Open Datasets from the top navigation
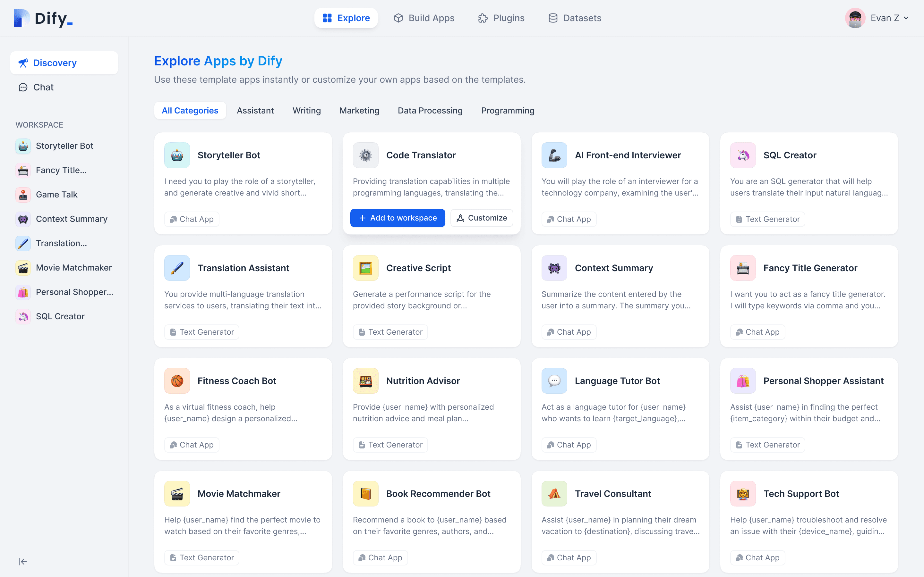 coord(574,18)
